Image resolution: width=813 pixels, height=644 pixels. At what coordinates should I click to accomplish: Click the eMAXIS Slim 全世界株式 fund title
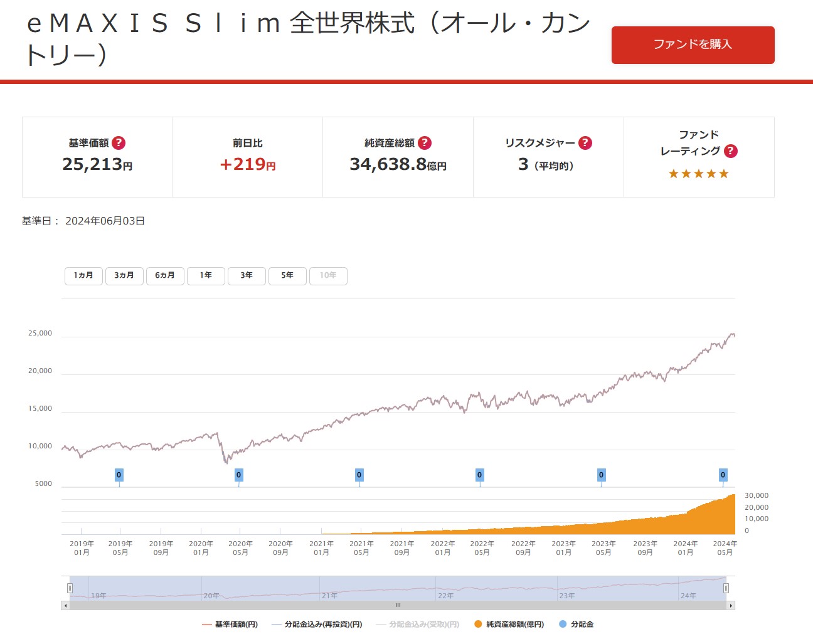point(307,39)
